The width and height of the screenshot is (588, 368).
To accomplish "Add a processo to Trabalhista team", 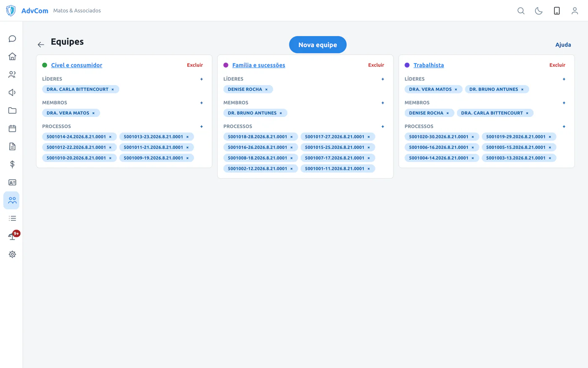I will (564, 126).
